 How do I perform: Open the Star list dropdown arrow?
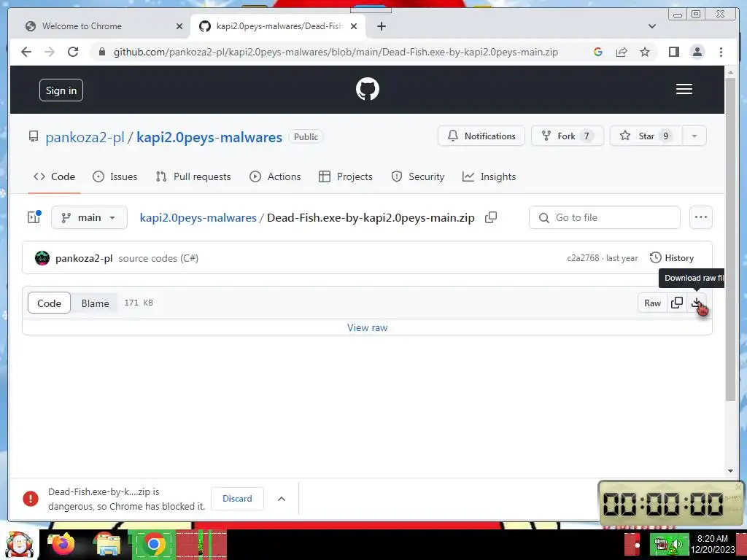pyautogui.click(x=694, y=136)
